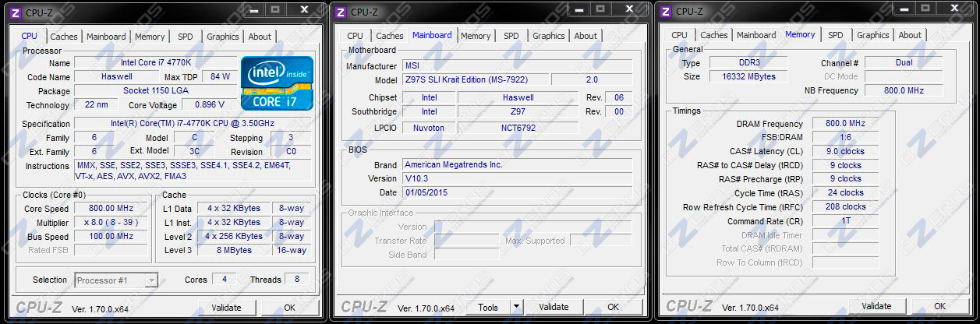Open Graphics tab in the Memory window
Viewport: 980px width, 324px height.
(873, 35)
